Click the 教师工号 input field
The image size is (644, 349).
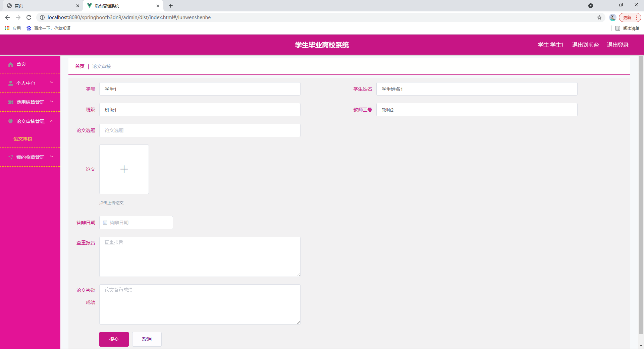coord(477,110)
